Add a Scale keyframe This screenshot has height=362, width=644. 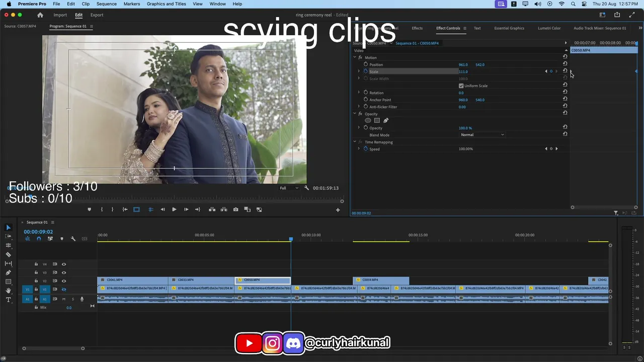[x=551, y=71]
